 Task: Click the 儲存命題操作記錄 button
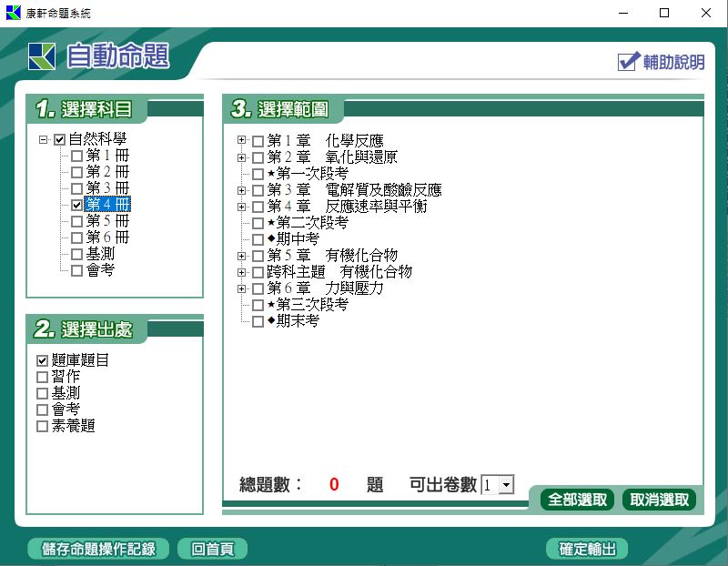[93, 549]
